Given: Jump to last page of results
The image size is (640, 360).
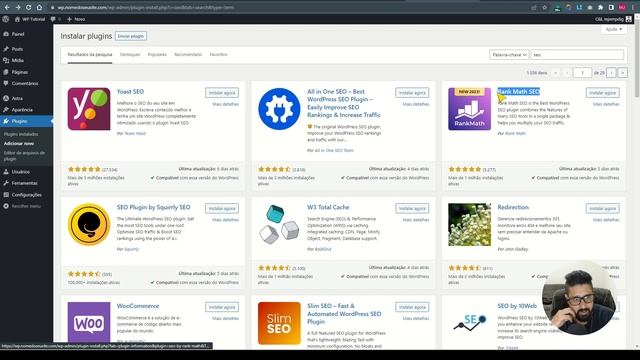Looking at the screenshot, I should point(622,73).
